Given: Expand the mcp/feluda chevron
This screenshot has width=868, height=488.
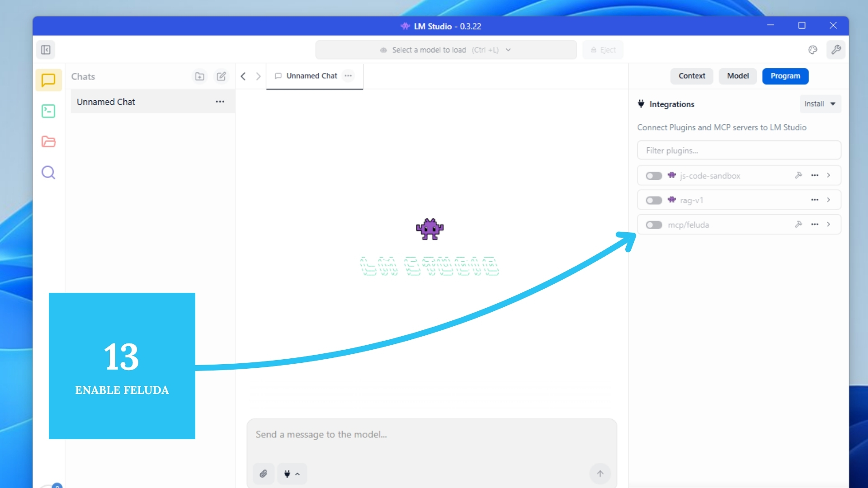Looking at the screenshot, I should [829, 225].
